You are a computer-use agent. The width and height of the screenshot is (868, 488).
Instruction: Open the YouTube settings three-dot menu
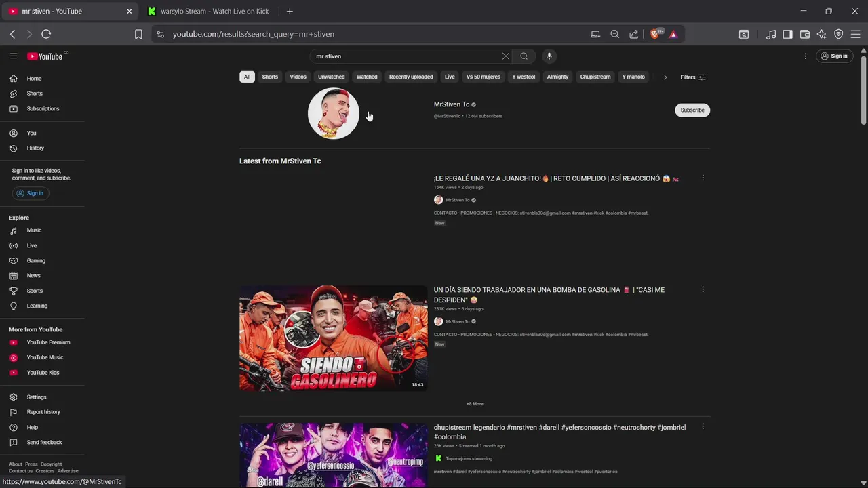click(x=806, y=56)
